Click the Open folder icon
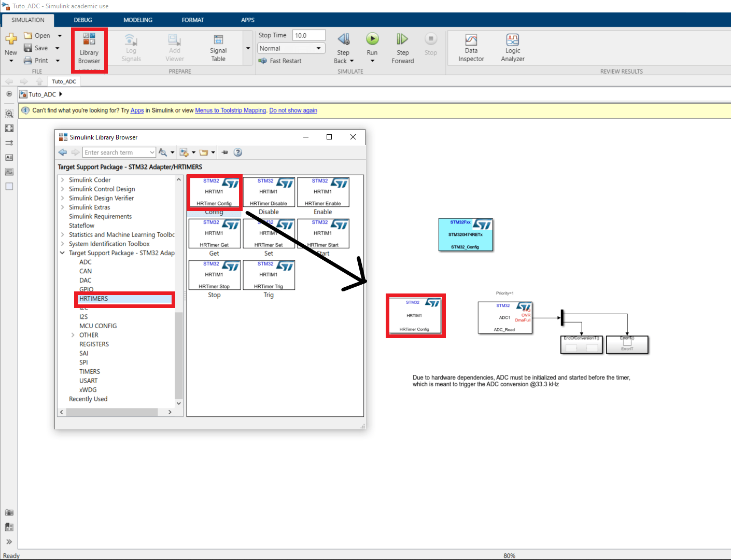731x560 pixels. (x=28, y=35)
